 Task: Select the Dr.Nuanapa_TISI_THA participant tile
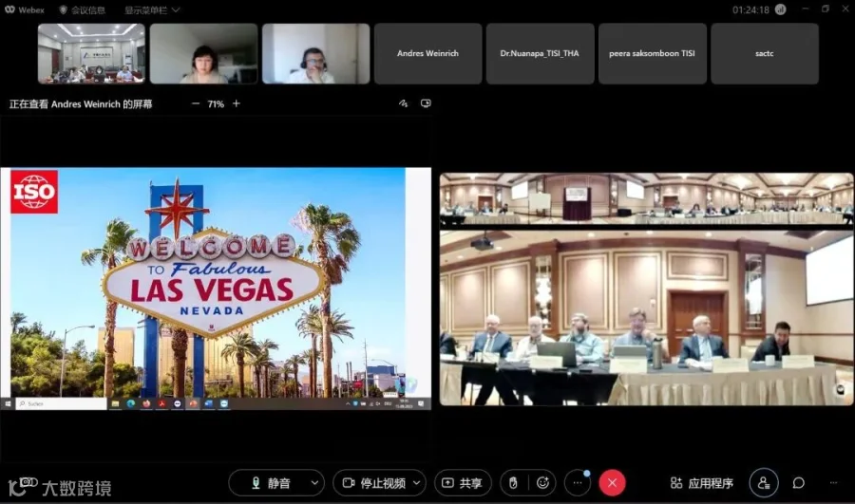click(541, 53)
